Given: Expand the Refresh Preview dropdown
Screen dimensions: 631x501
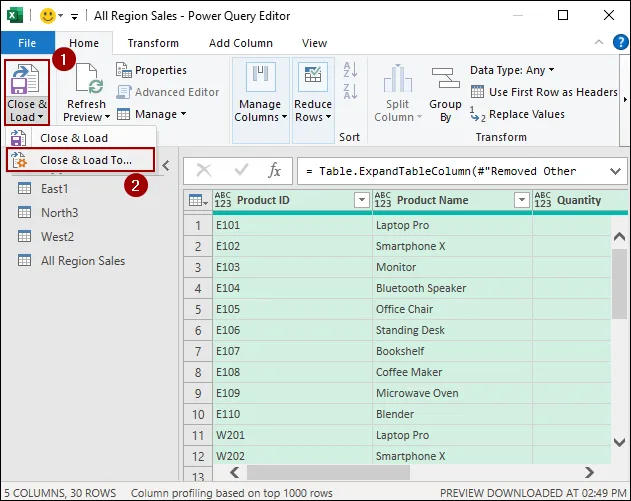Looking at the screenshot, I should pos(107,117).
